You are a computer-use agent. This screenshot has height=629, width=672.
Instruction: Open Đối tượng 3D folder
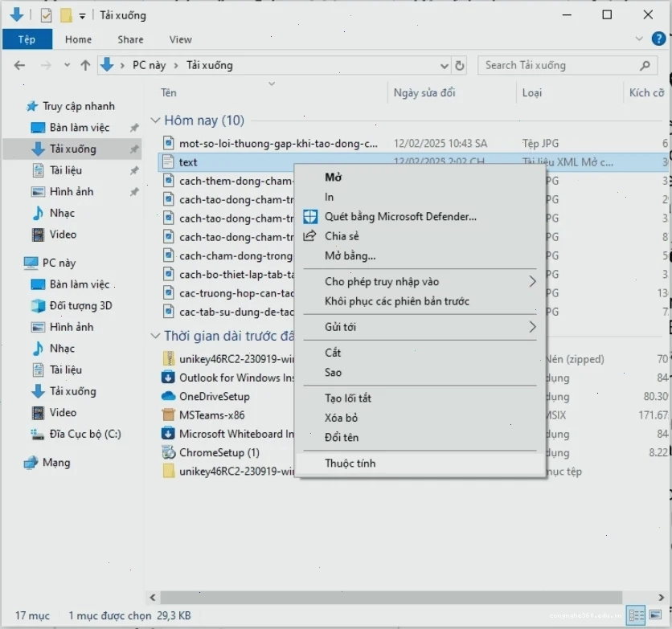coord(80,306)
